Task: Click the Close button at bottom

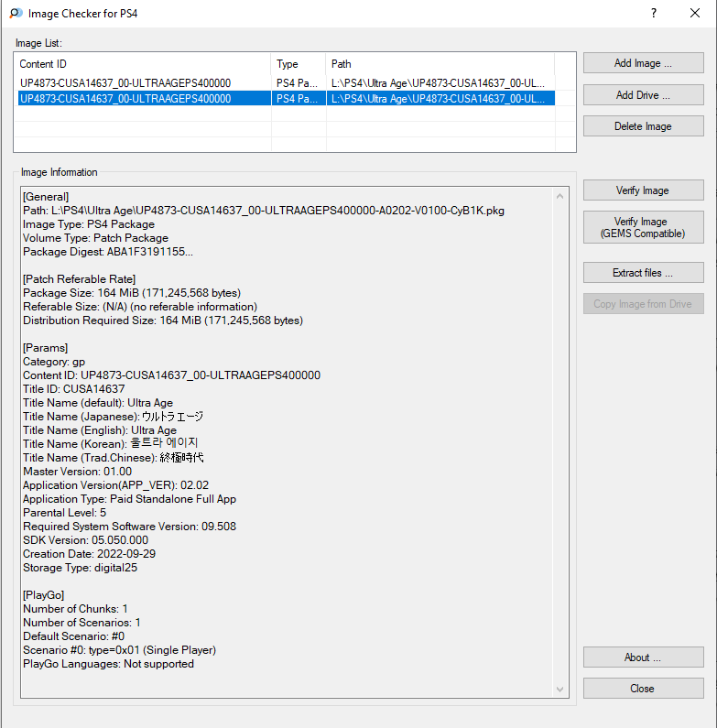Action: coord(643,689)
